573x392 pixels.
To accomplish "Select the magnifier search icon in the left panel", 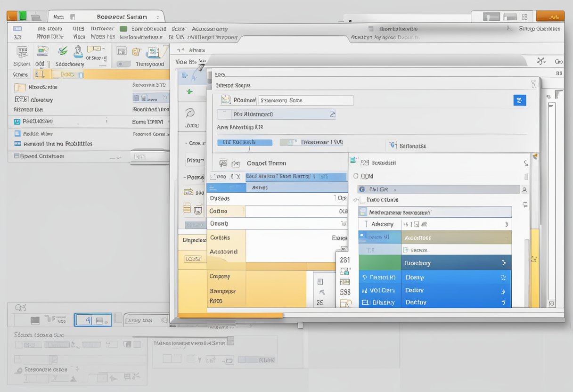I will click(x=189, y=114).
